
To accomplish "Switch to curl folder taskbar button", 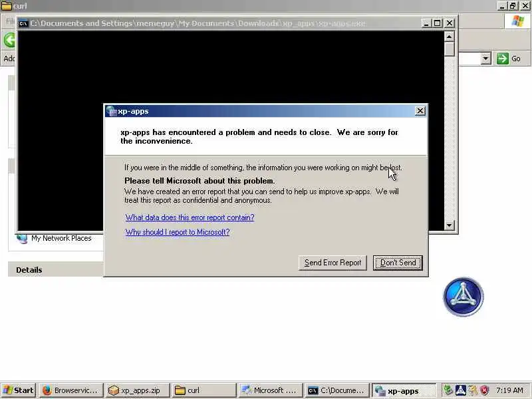I will [x=204, y=390].
